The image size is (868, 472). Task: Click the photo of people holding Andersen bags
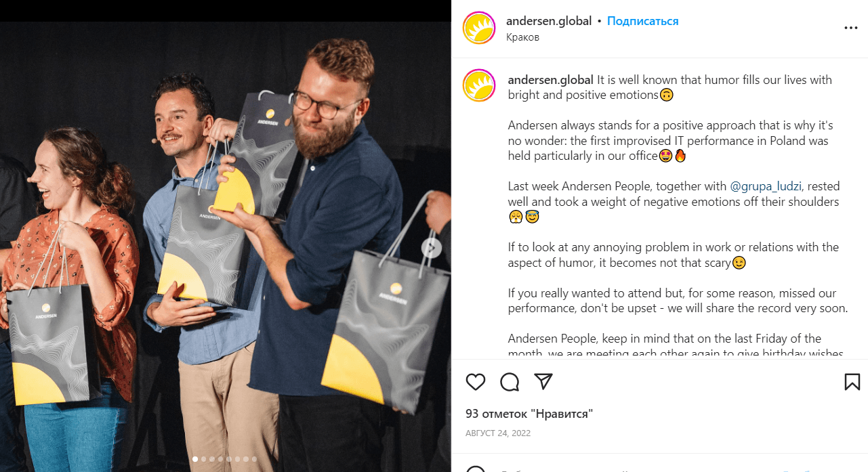click(x=226, y=246)
